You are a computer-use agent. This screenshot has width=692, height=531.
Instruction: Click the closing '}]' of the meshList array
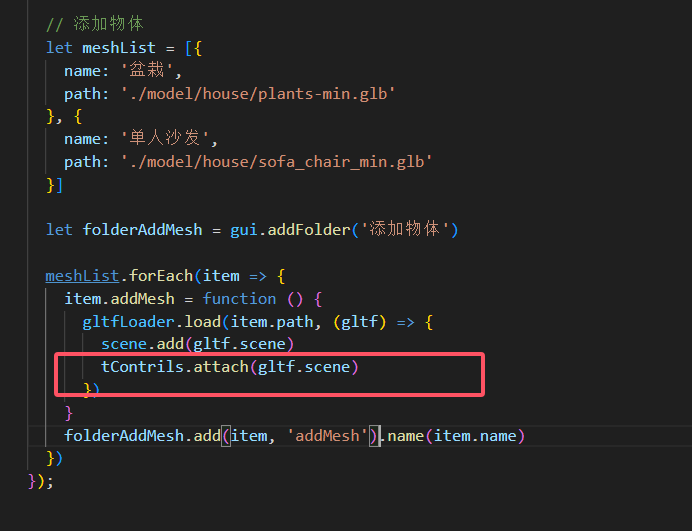pos(54,185)
